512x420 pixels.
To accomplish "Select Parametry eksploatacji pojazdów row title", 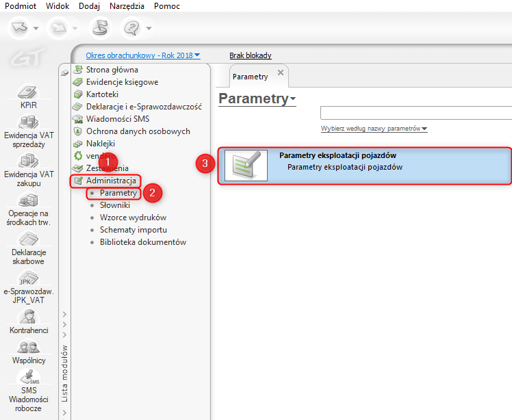I will coord(337,155).
